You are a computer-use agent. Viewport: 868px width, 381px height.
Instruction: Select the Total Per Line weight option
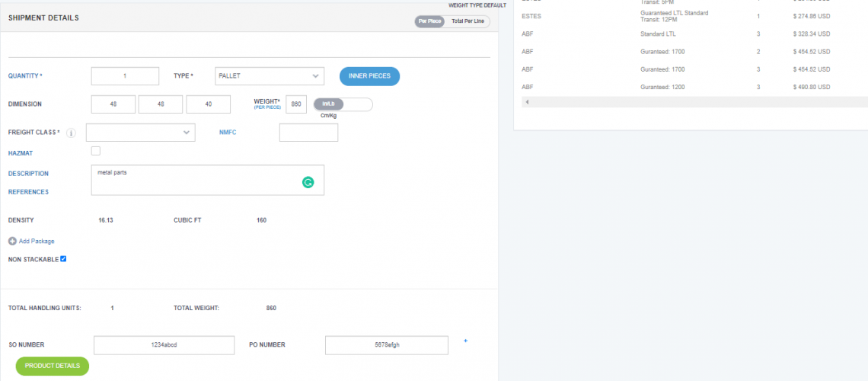tap(468, 21)
